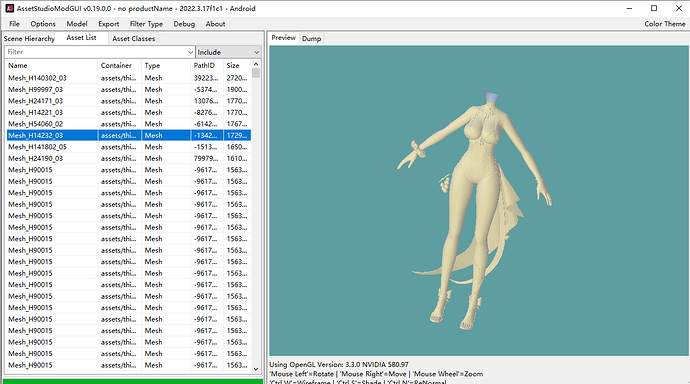Screen dimensions: 690x384
Task: Open the Export menu
Action: click(108, 24)
